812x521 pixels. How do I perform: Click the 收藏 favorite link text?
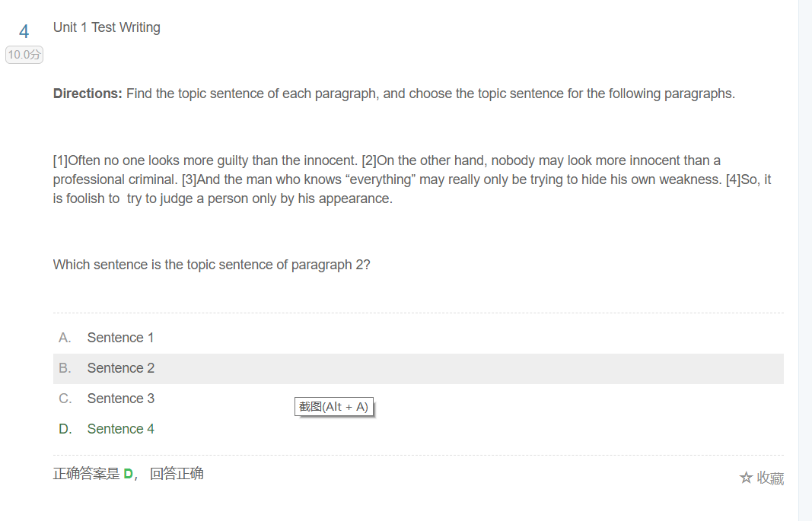[x=770, y=478]
